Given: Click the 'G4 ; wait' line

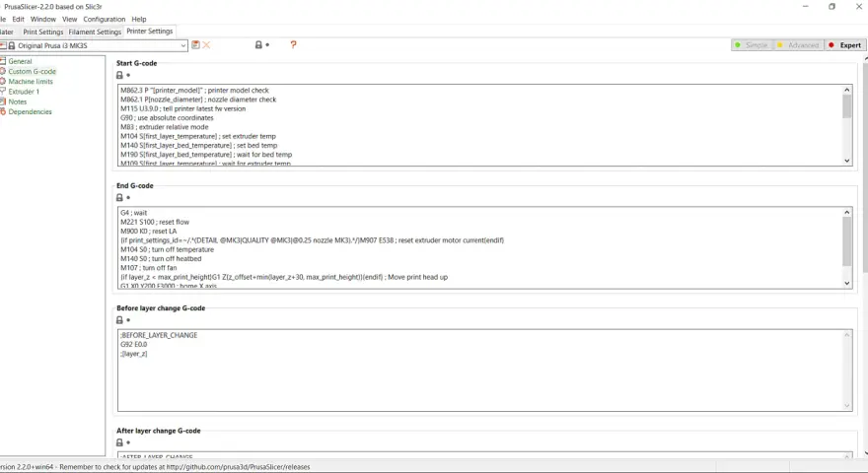Looking at the screenshot, I should pos(134,213).
